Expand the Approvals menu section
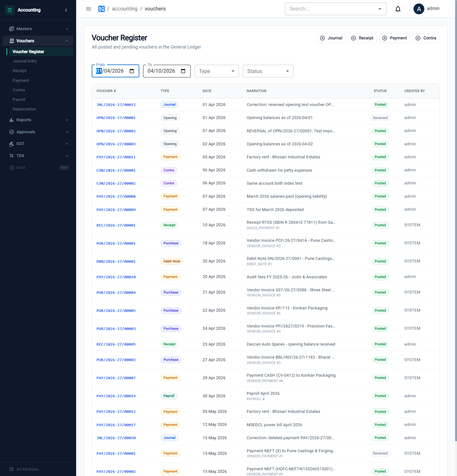This screenshot has width=457, height=476. (x=67, y=132)
